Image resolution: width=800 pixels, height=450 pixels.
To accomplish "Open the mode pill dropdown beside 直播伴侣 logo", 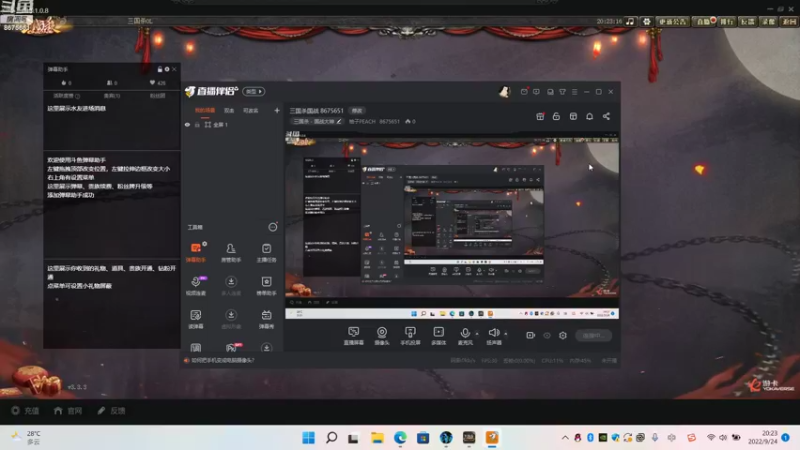I will [254, 91].
